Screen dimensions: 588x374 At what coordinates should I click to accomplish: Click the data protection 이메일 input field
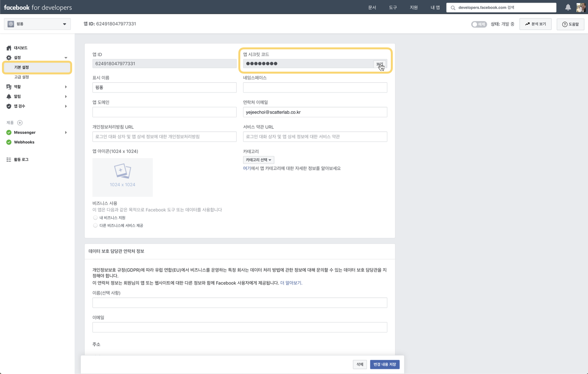(x=240, y=327)
